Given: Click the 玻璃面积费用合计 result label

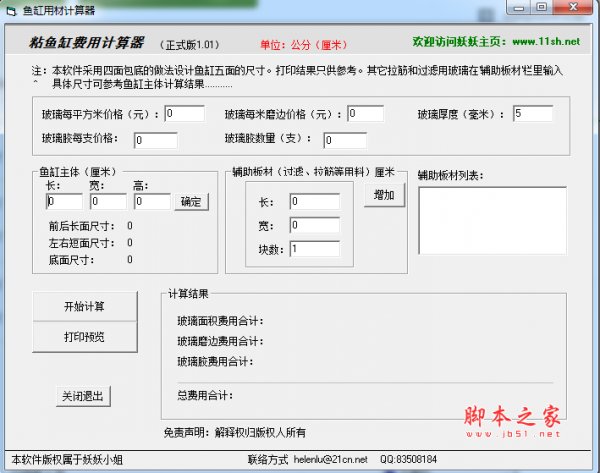Looking at the screenshot, I should pyautogui.click(x=220, y=321).
